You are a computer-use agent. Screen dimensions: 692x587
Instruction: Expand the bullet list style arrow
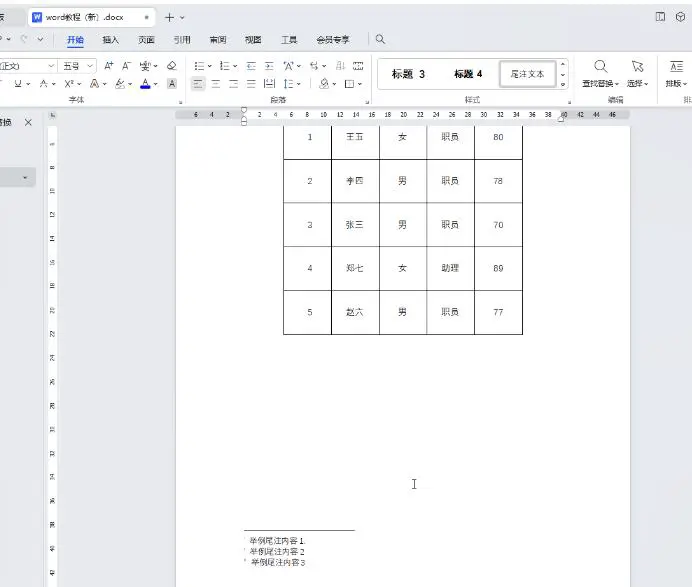210,66
